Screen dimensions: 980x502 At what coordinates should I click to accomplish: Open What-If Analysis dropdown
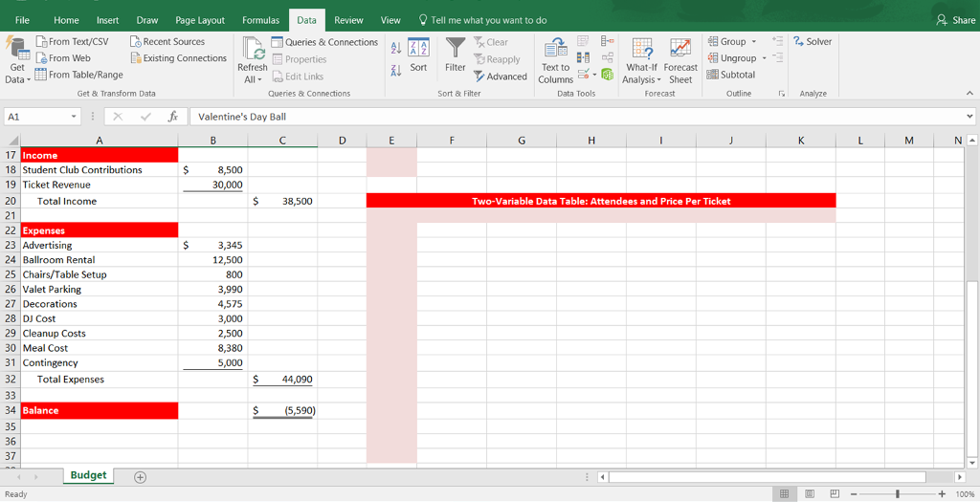pos(641,60)
